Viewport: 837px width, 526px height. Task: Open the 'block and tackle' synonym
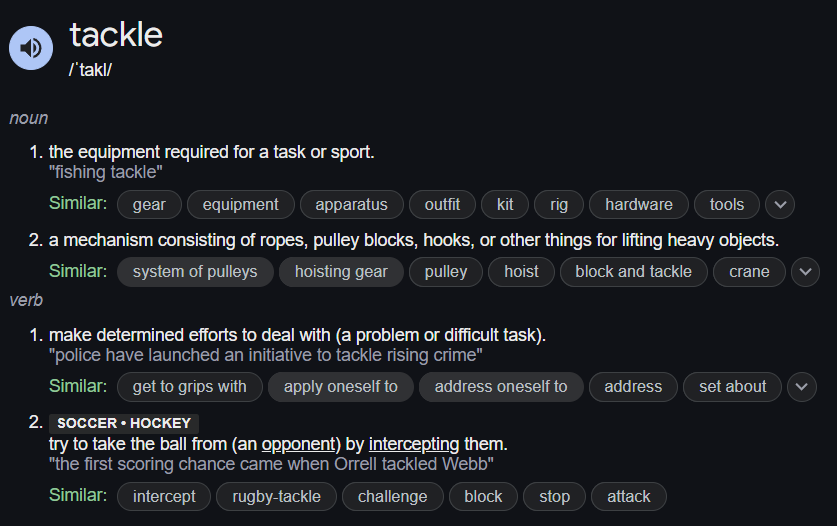(x=634, y=272)
